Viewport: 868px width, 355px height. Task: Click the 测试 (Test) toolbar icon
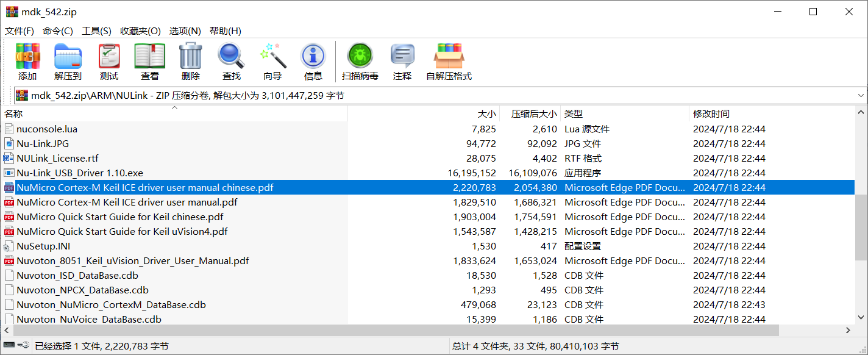pos(109,56)
